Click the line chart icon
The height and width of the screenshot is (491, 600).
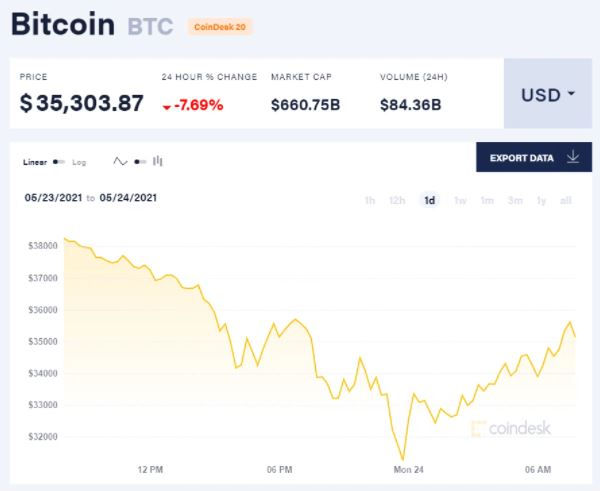[x=120, y=161]
